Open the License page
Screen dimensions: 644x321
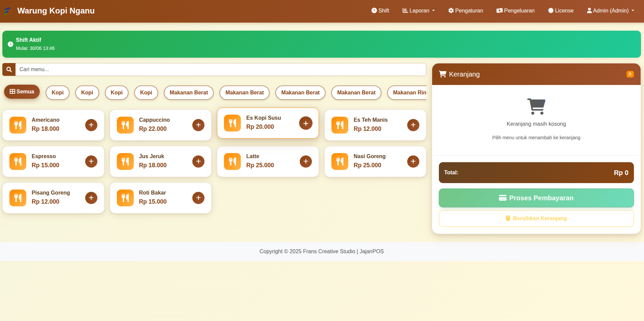tap(561, 11)
